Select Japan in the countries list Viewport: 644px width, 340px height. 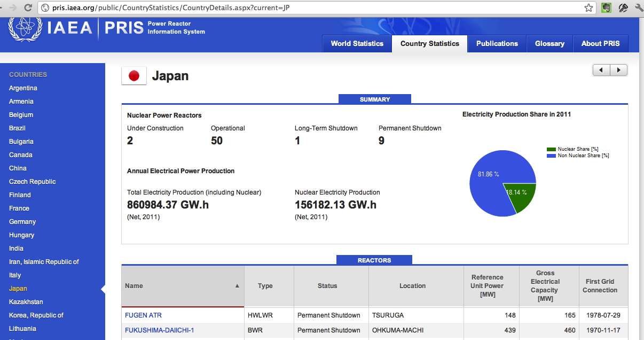[18, 289]
